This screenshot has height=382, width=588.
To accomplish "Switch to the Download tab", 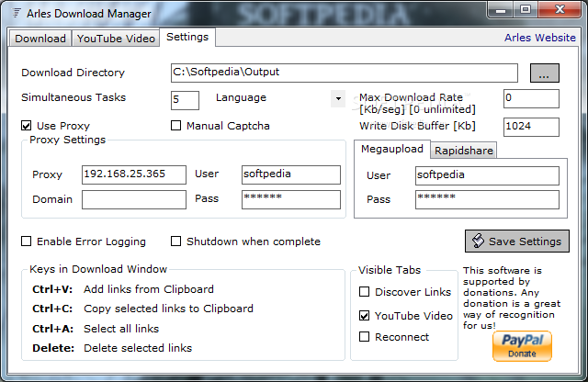I will pyautogui.click(x=40, y=39).
